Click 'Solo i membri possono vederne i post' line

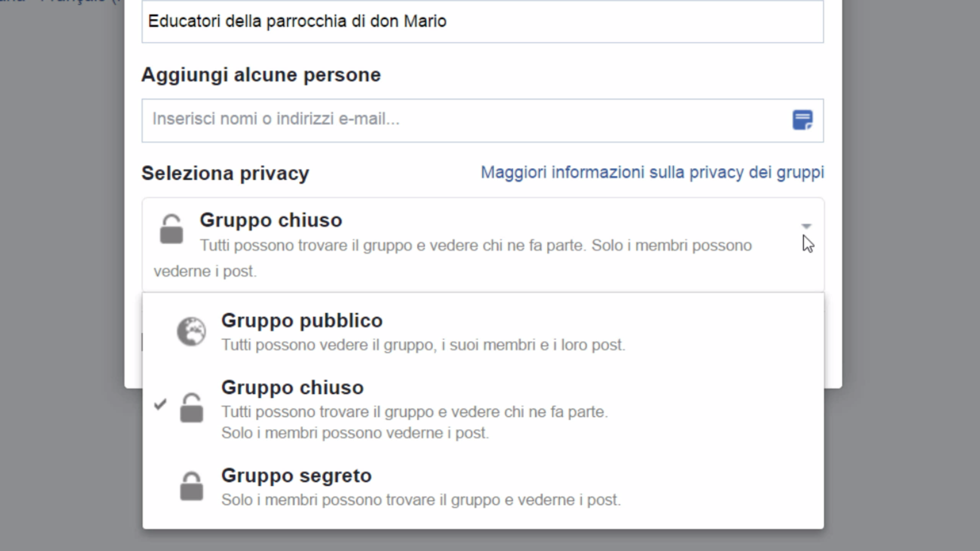point(355,433)
